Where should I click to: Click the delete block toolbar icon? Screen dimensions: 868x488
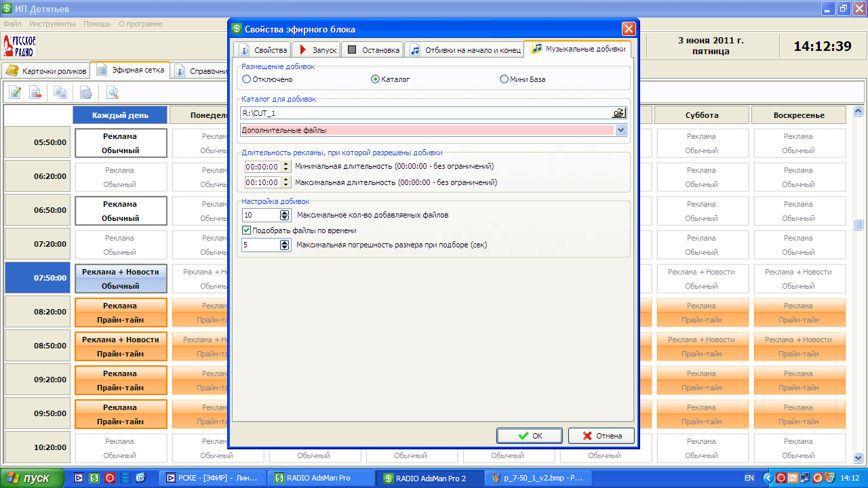[35, 93]
